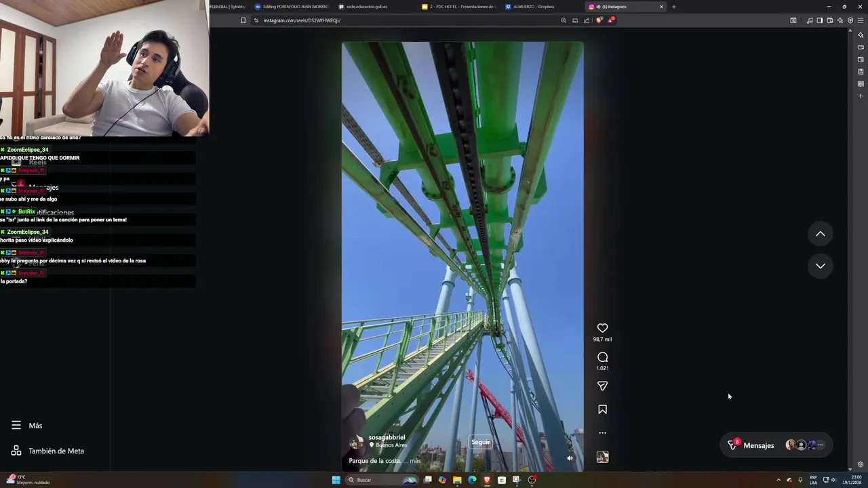Image resolution: width=868 pixels, height=488 pixels.
Task: Open Microsoft Edge on taskbar
Action: click(472, 480)
